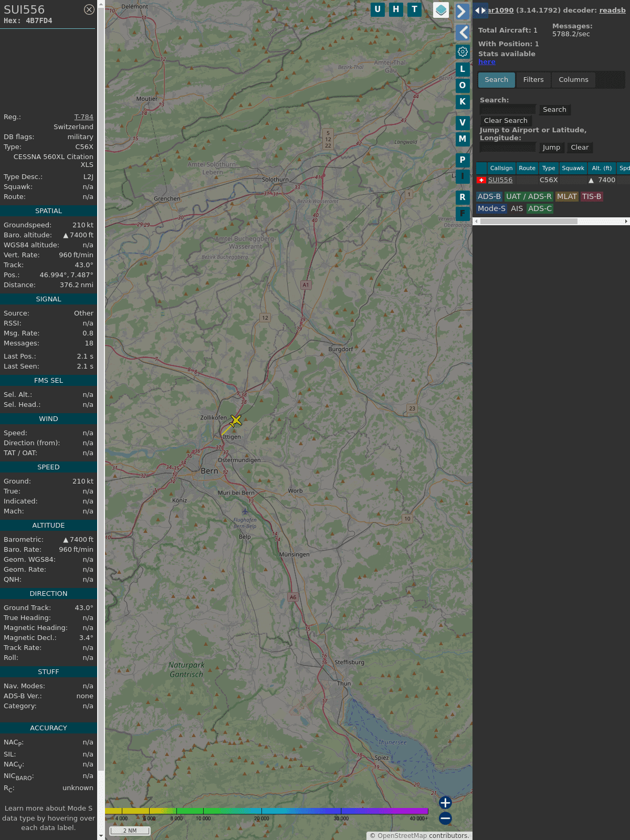Image resolution: width=630 pixels, height=840 pixels.
Task: Toggle the U map button
Action: pyautogui.click(x=377, y=9)
